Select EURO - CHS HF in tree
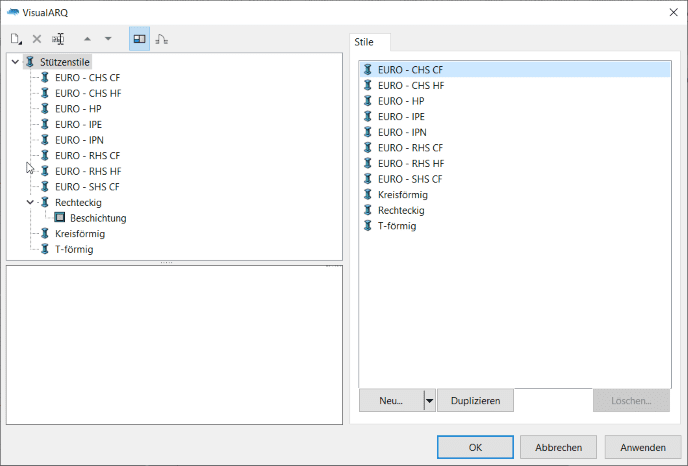 [88, 93]
